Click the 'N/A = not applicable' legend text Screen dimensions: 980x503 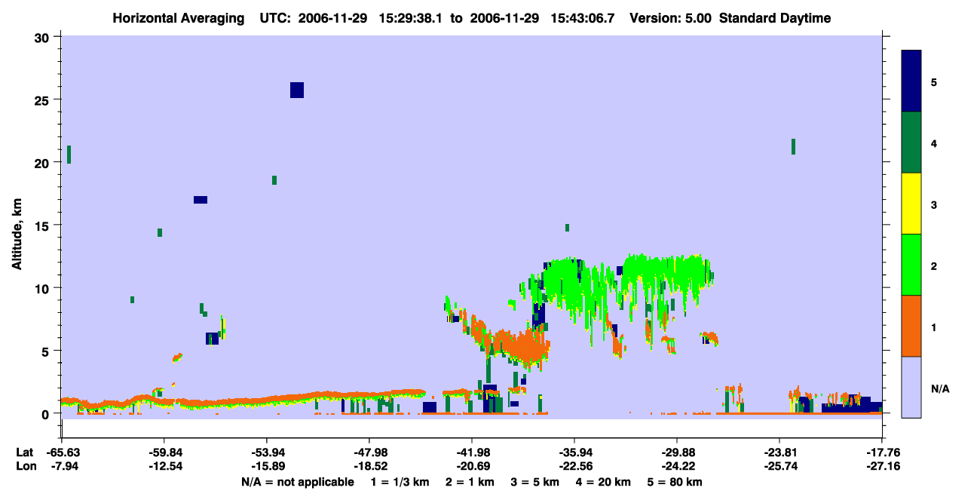(x=297, y=482)
